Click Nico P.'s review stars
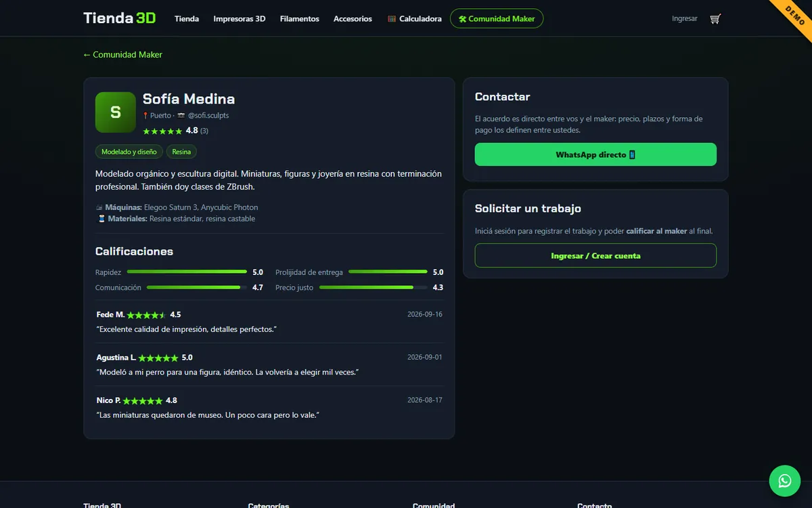Viewport: 812px width, 508px height. tap(143, 401)
